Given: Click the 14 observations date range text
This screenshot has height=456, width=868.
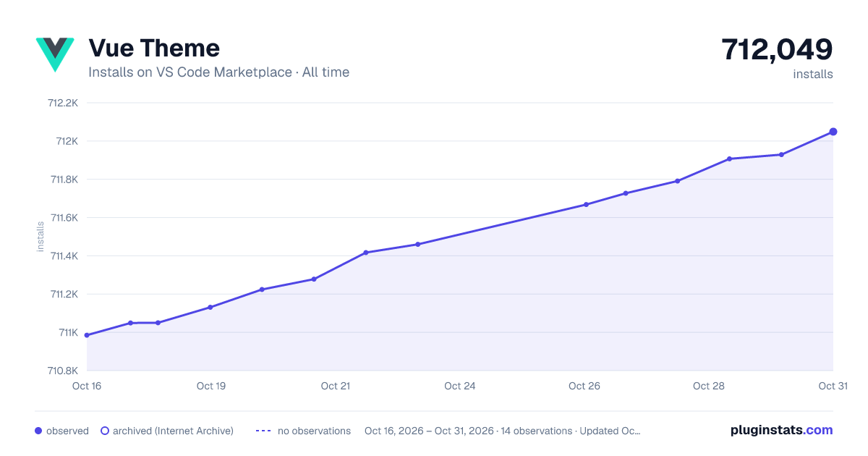Looking at the screenshot, I should pos(503,431).
